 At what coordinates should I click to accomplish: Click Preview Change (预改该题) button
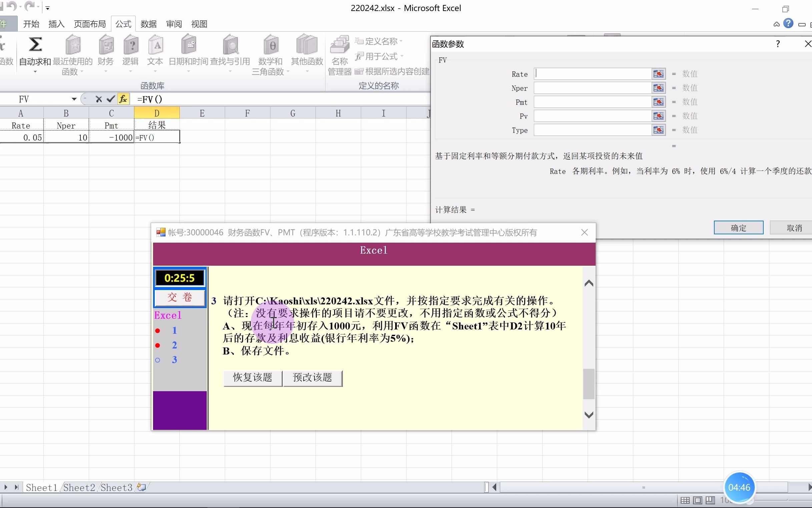coord(312,377)
